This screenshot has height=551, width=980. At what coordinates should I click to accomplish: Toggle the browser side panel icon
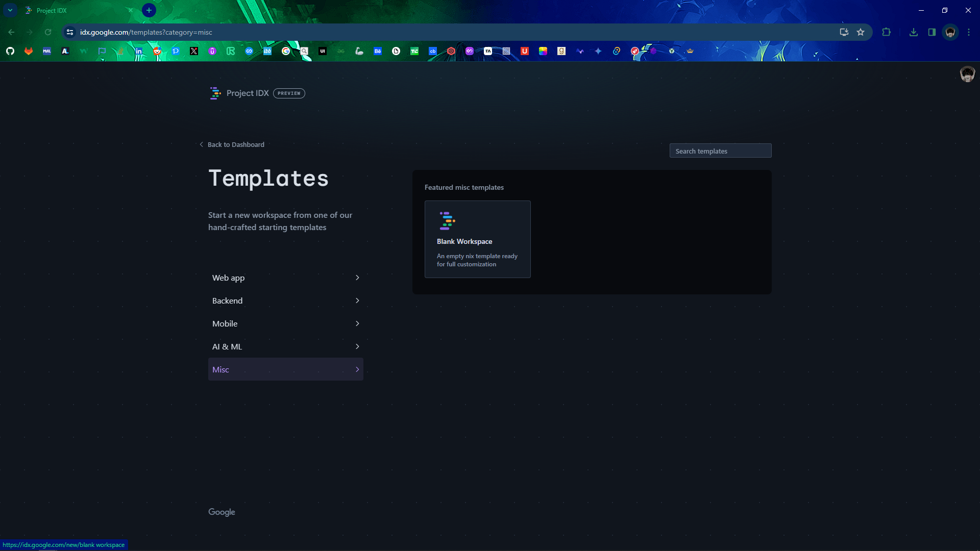(932, 32)
